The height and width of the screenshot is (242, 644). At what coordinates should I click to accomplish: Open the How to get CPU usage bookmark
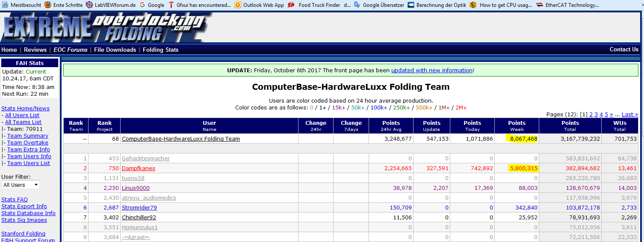coord(501,5)
